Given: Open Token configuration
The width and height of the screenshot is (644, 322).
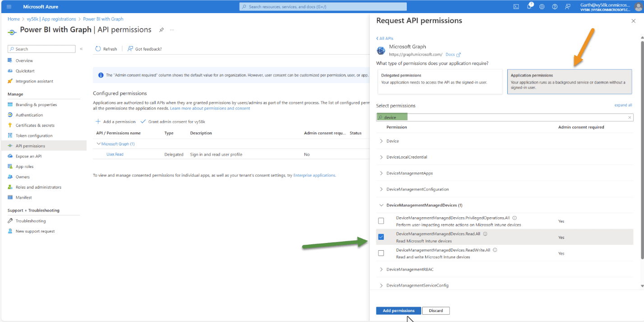Looking at the screenshot, I should coord(34,135).
